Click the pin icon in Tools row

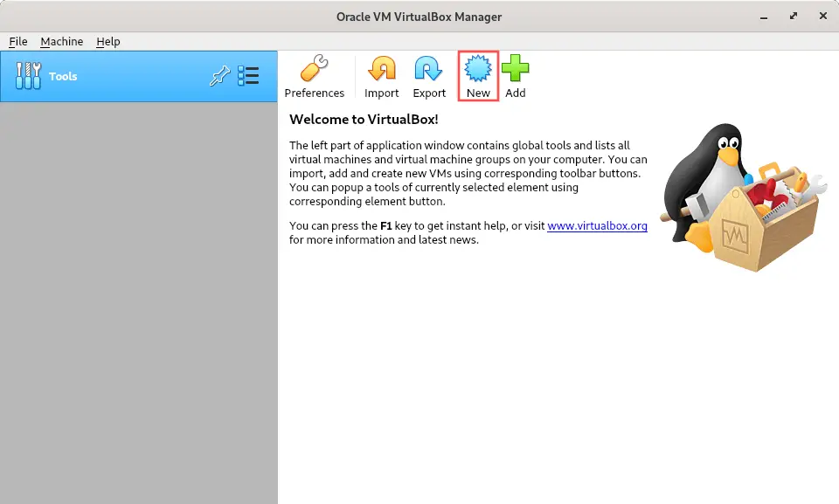click(x=219, y=76)
